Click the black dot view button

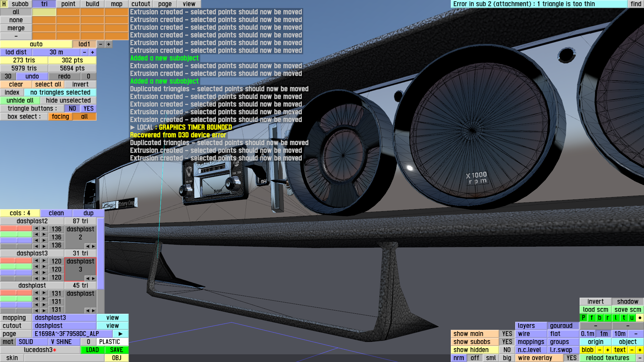point(640,317)
